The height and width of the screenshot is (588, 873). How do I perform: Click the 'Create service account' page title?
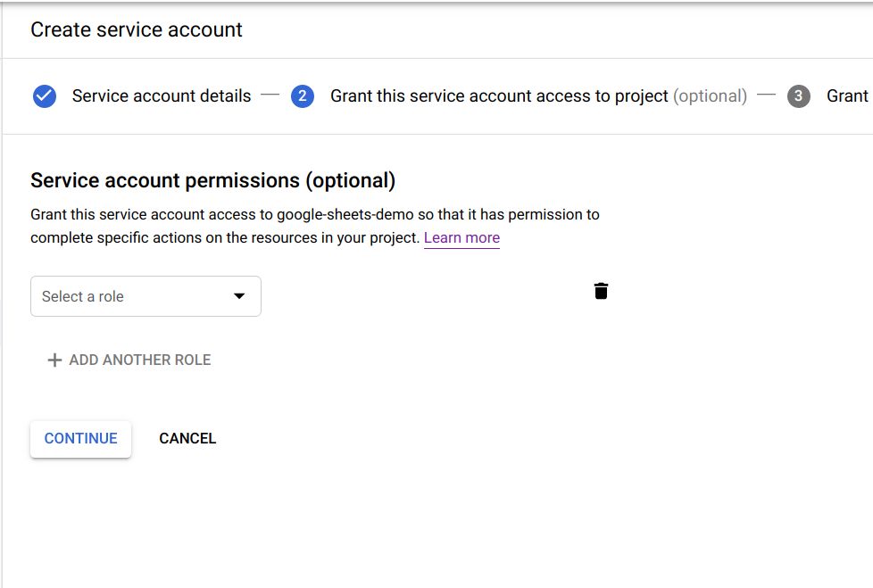point(137,29)
